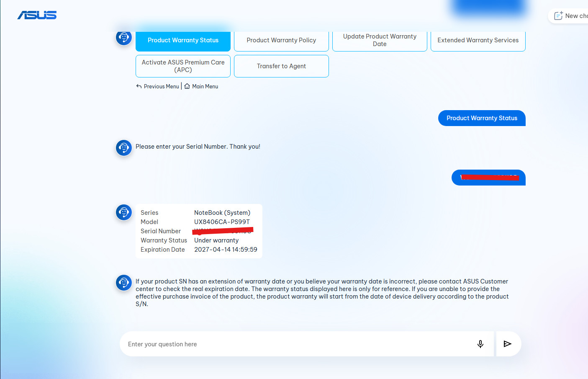Click the Previous Menu arrow icon
The image size is (588, 379).
(x=139, y=86)
